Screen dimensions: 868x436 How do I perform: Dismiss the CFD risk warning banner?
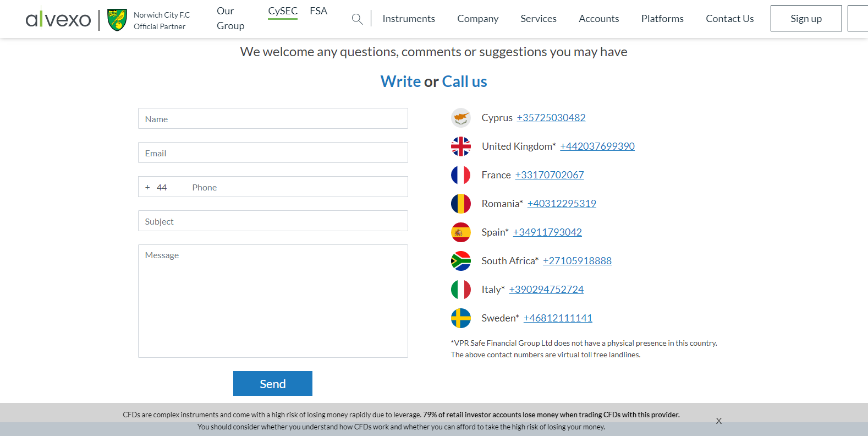click(x=719, y=421)
